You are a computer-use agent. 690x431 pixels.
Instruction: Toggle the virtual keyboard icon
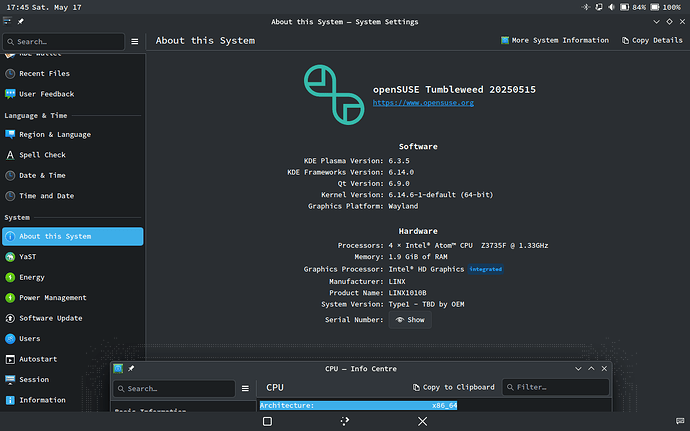680,421
